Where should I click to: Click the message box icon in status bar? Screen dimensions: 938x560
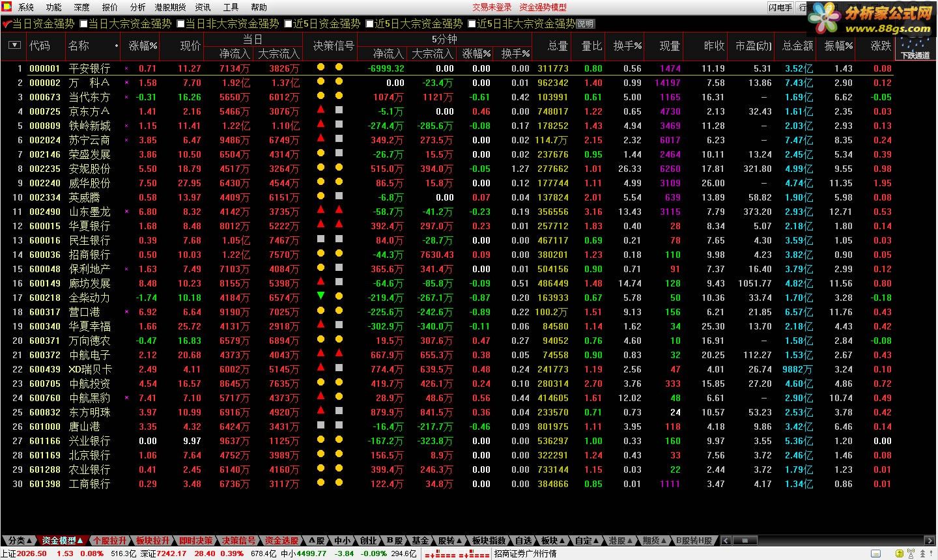[877, 553]
